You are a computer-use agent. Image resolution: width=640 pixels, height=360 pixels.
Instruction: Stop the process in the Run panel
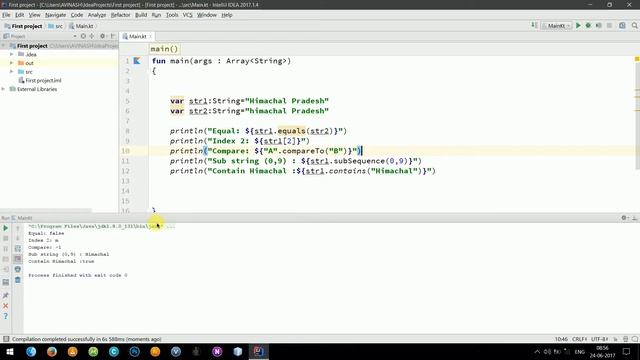(6, 238)
